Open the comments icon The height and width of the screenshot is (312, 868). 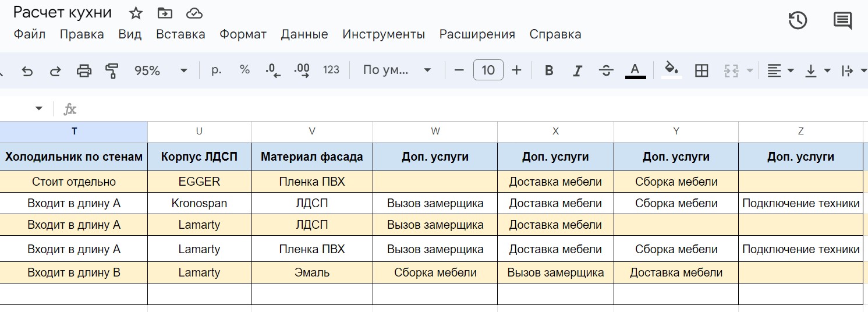tap(842, 20)
